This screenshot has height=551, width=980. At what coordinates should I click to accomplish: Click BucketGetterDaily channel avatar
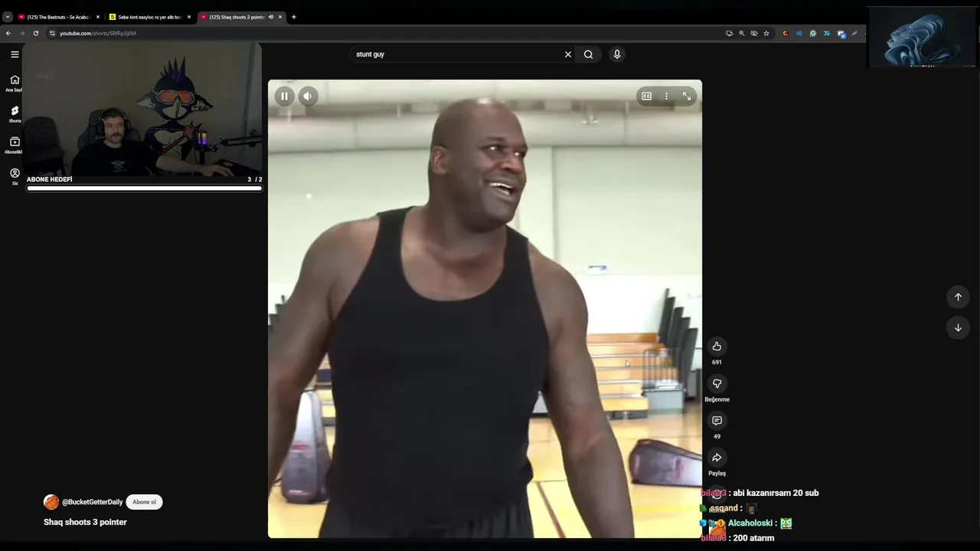[x=51, y=502]
